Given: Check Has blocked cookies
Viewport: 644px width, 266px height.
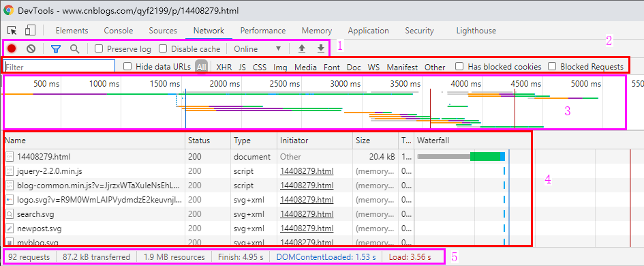Looking at the screenshot, I should coord(459,66).
